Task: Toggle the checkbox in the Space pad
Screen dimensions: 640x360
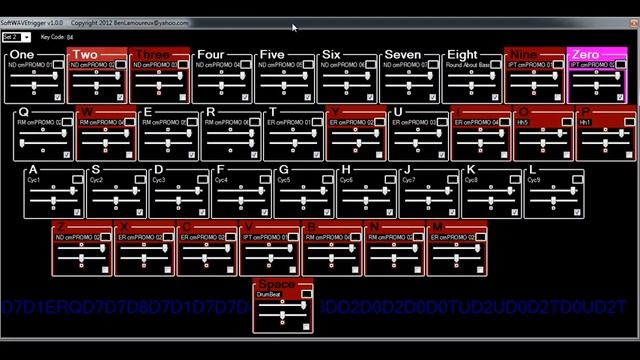Action: [306, 327]
